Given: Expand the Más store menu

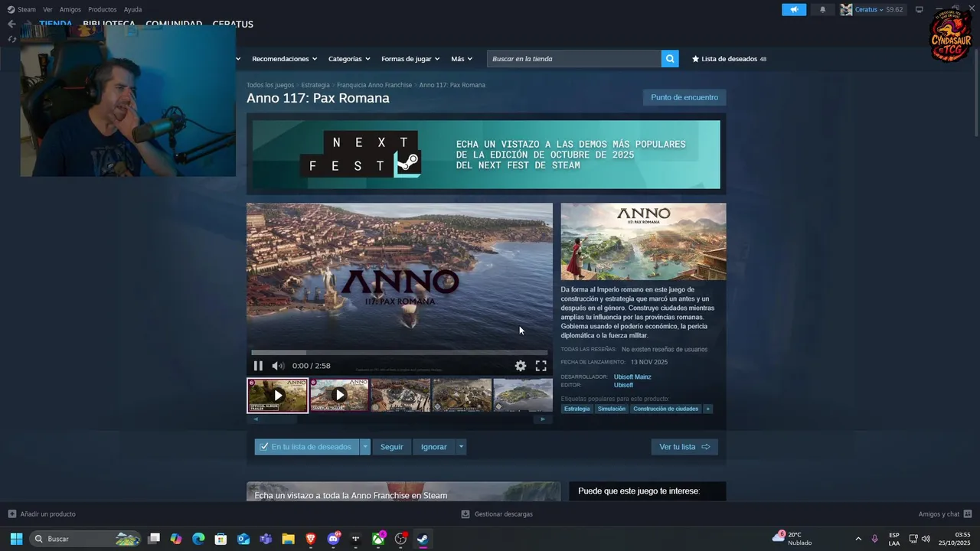Looking at the screenshot, I should 462,59.
